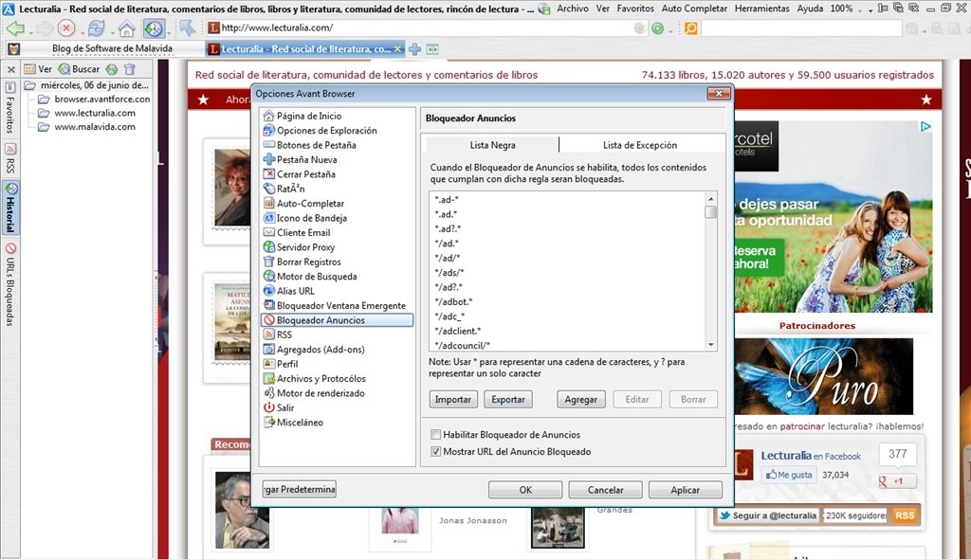Image resolution: width=971 pixels, height=560 pixels.
Task: Open dropdown arrow beside Go button
Action: [x=670, y=30]
